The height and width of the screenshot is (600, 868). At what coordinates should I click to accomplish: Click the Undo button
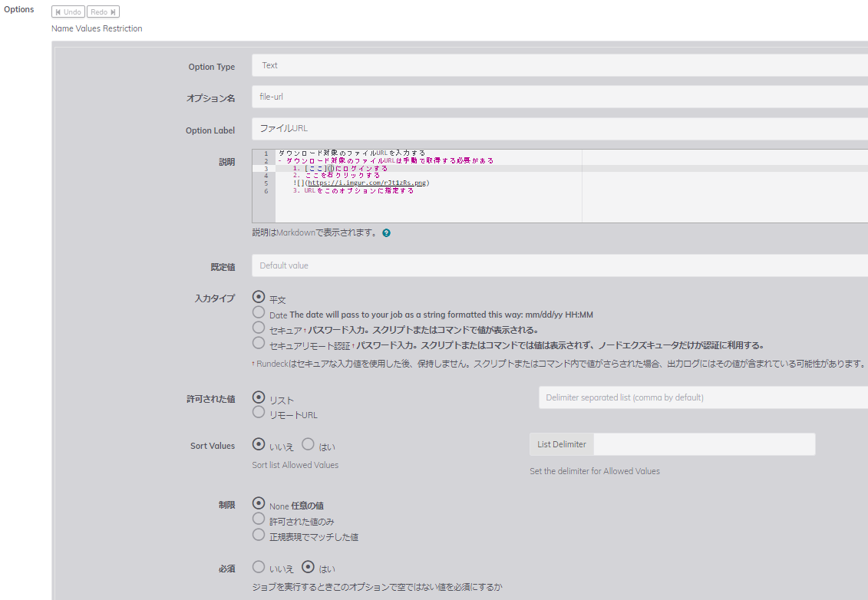click(x=68, y=12)
